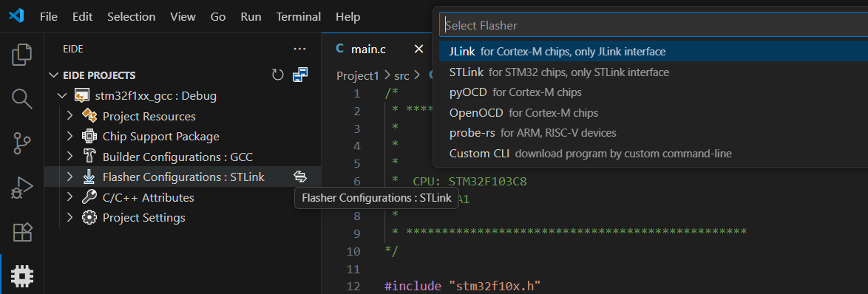This screenshot has height=294, width=868.
Task: Expand Flasher Configurations : STLink node
Action: [69, 177]
